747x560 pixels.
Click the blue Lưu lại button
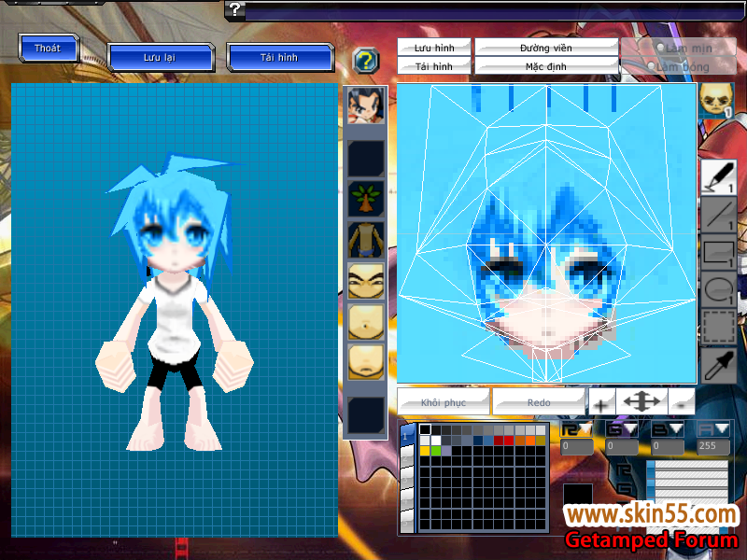click(x=161, y=58)
